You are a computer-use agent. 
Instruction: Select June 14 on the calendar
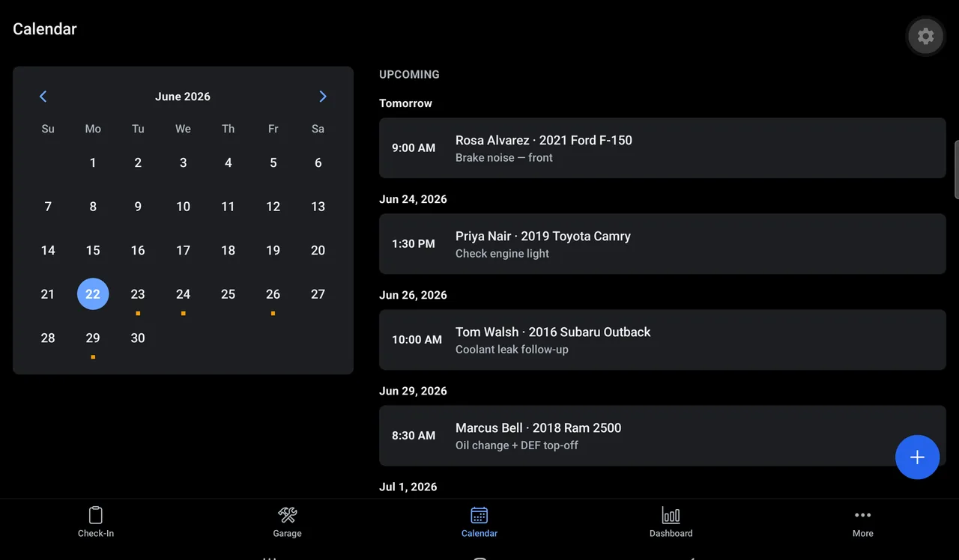click(x=48, y=251)
